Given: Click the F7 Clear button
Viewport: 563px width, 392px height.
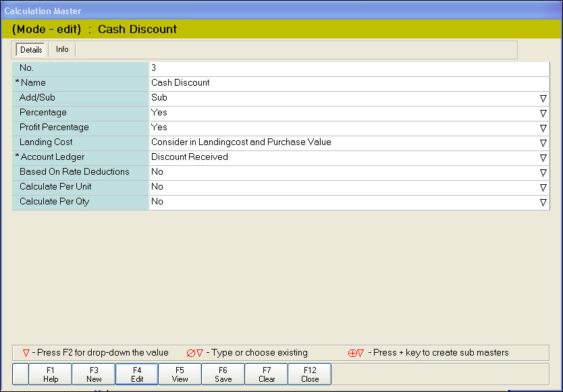Looking at the screenshot, I should [267, 374].
